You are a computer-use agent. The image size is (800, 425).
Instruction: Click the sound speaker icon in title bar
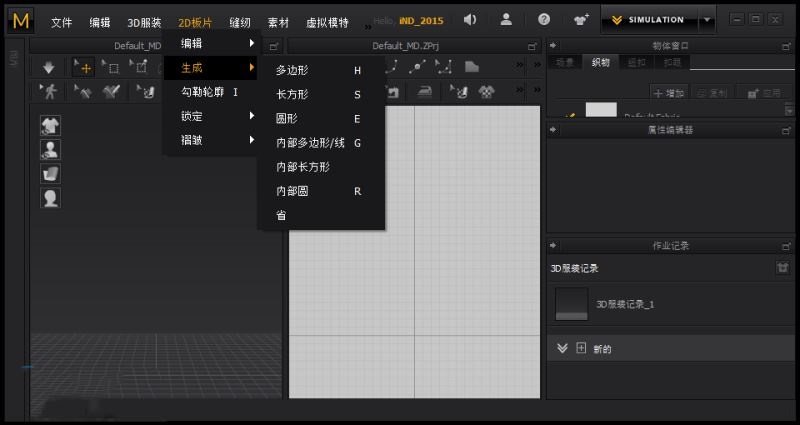(470, 19)
